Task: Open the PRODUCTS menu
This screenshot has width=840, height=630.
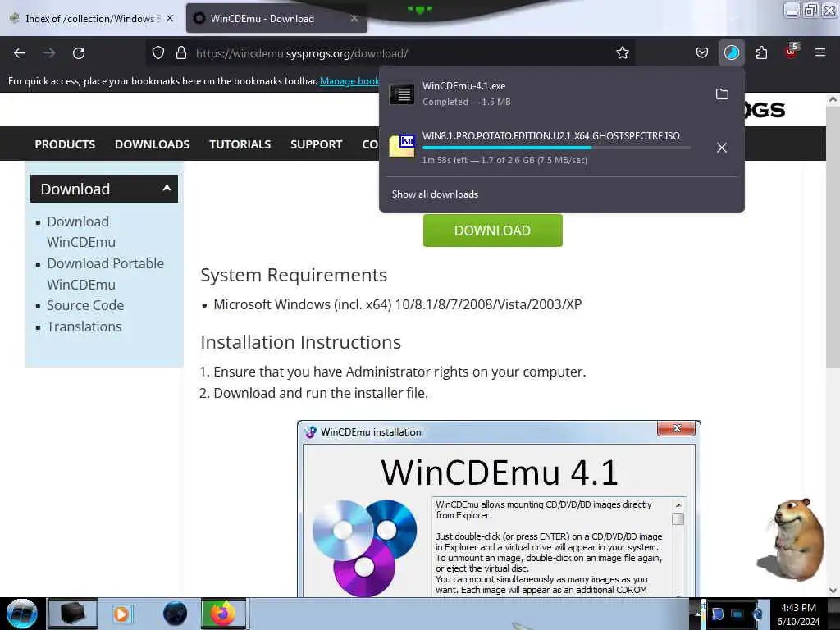Action: [65, 144]
